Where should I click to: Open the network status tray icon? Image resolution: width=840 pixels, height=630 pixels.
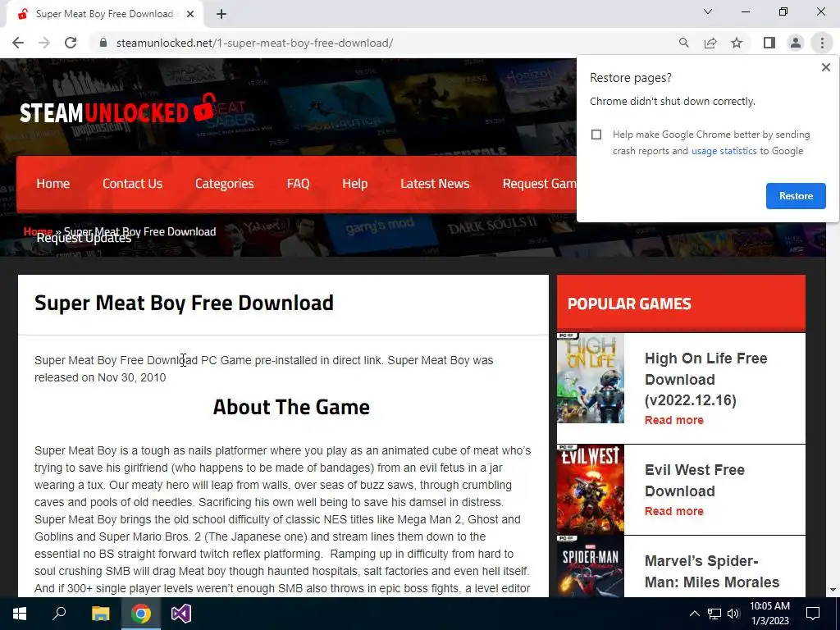(714, 614)
